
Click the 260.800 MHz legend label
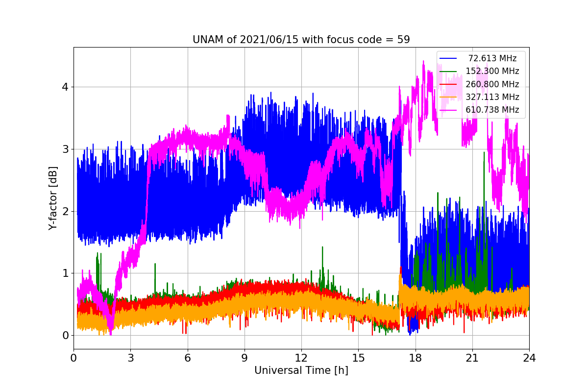[492, 84]
